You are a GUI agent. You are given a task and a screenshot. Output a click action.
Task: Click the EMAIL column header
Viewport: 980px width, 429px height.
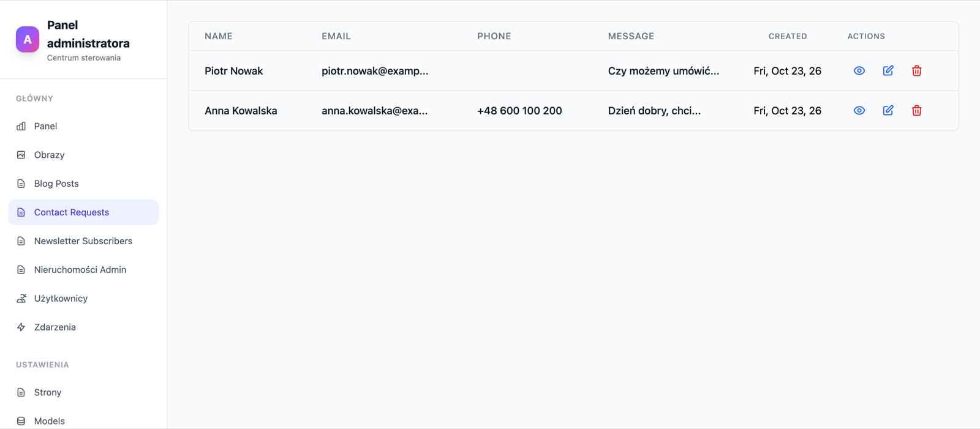coord(336,36)
